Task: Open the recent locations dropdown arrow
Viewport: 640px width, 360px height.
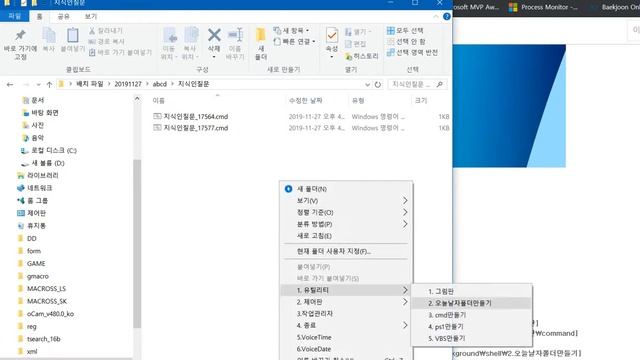Action: 38,84
